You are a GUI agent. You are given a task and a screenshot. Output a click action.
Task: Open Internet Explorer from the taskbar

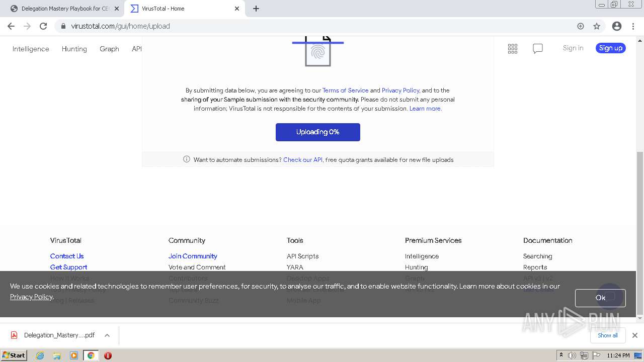pyautogui.click(x=40, y=355)
